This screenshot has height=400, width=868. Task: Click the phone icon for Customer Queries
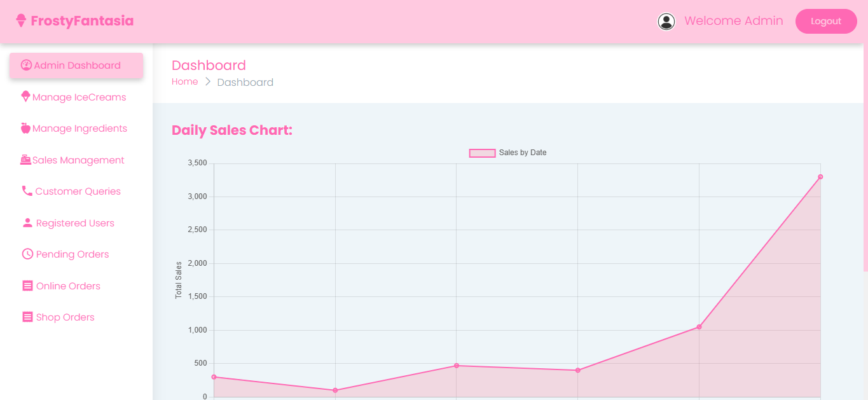27,191
